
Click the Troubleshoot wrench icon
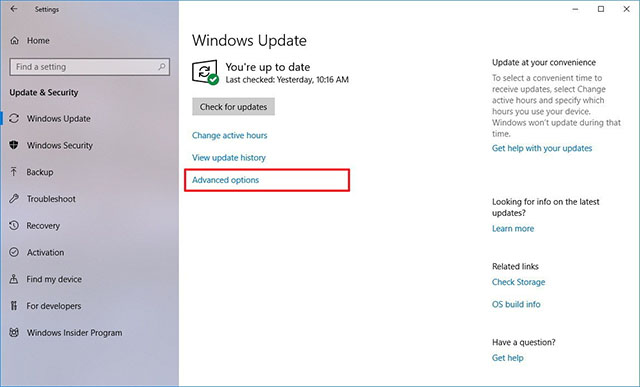14,199
